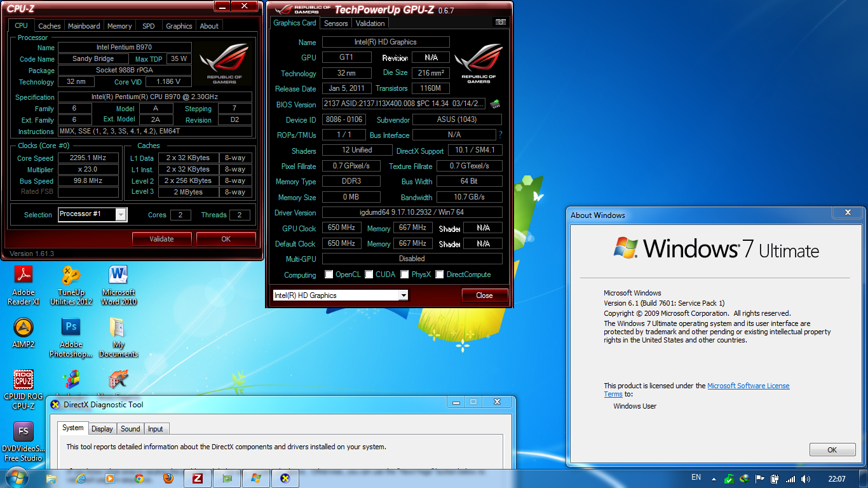Switch to the Mainboard tab in CPU-Z
The height and width of the screenshot is (488, 868).
tap(84, 26)
